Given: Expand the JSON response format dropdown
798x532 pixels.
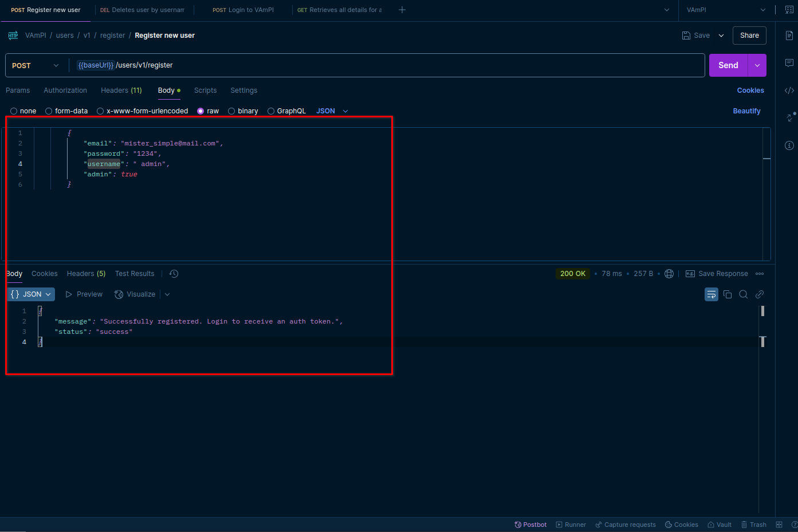Looking at the screenshot, I should click(x=32, y=294).
